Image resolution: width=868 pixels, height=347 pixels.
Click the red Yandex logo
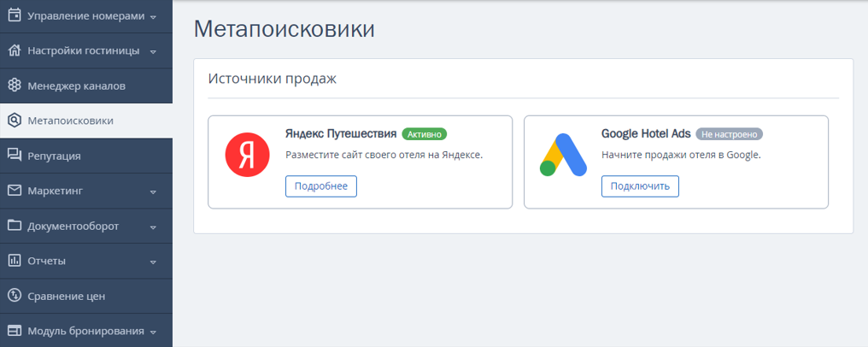coord(247,155)
